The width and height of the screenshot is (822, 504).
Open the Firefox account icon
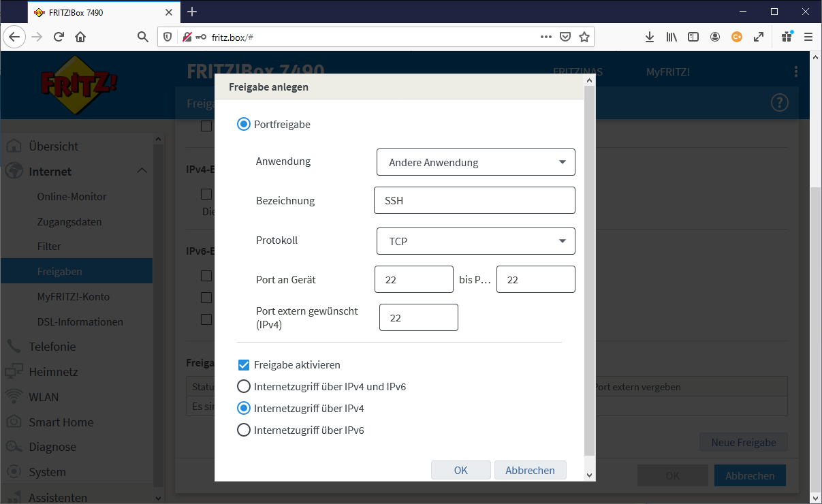[715, 37]
